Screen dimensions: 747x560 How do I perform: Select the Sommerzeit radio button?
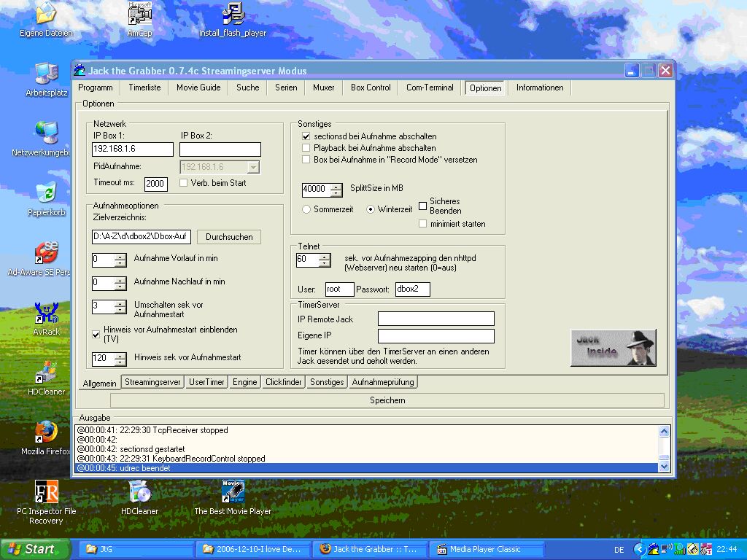(307, 209)
